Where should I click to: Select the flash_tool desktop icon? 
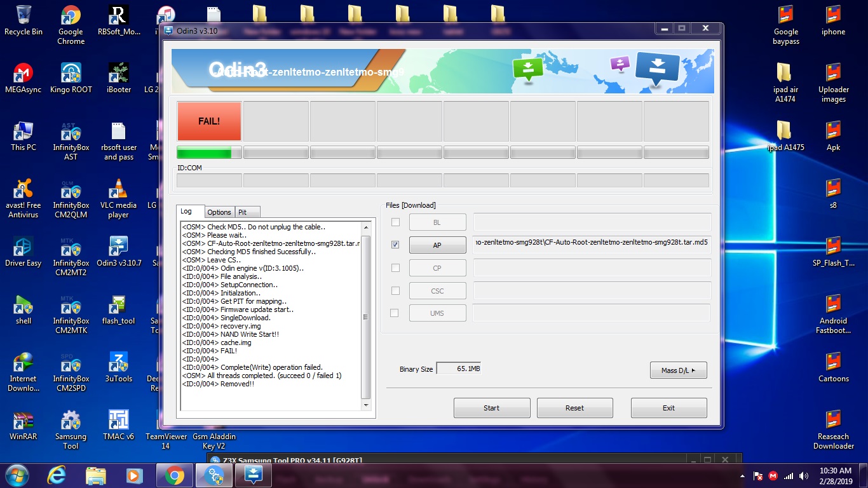(119, 309)
